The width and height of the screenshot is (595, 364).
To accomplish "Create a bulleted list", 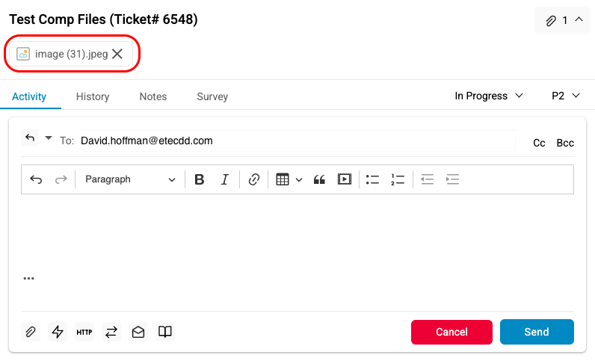I will (x=372, y=179).
